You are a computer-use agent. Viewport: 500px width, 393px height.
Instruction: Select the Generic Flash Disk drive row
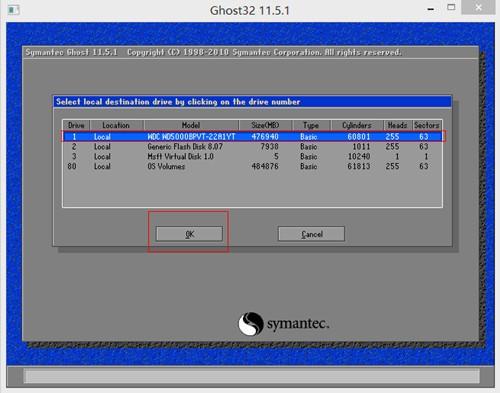click(x=253, y=147)
